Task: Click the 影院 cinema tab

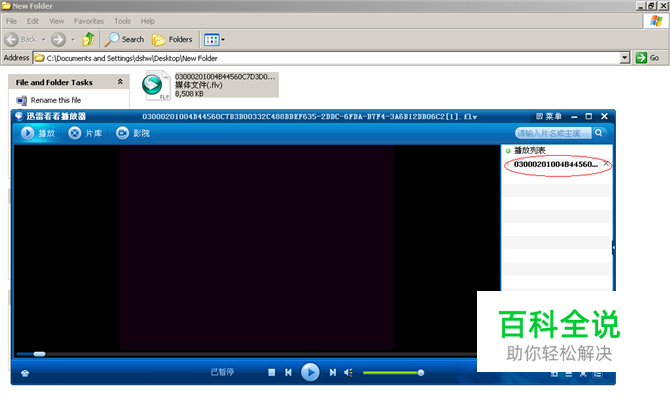Action: click(x=133, y=133)
